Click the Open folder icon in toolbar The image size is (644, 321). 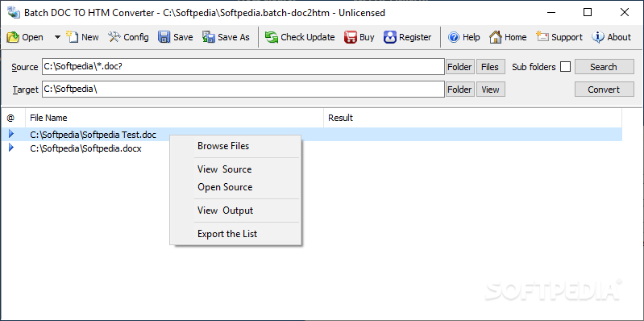coord(13,37)
